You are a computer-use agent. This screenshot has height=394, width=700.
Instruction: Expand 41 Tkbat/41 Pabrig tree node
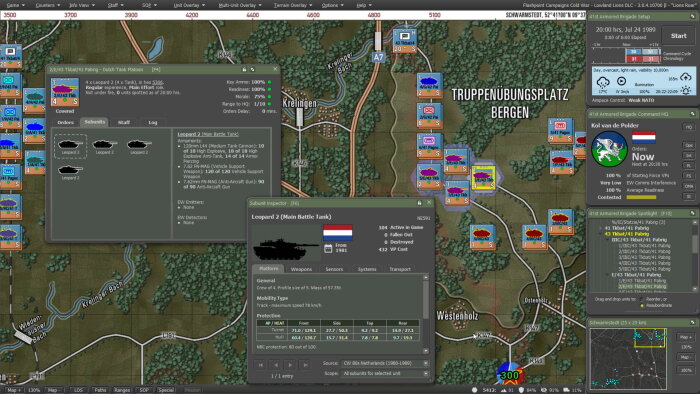tap(600, 228)
